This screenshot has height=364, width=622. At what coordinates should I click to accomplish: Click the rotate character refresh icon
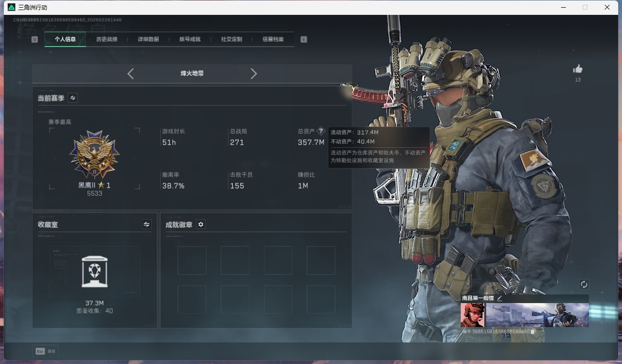click(584, 284)
